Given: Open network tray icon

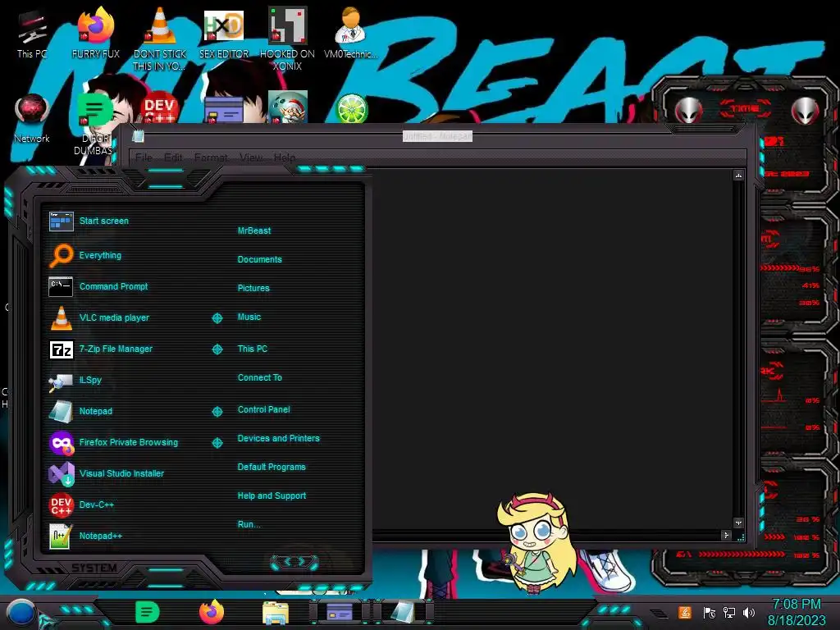Looking at the screenshot, I should (729, 612).
